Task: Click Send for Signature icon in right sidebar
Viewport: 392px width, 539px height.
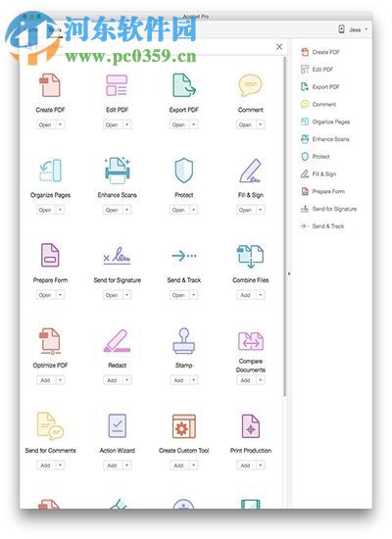Action: point(305,209)
